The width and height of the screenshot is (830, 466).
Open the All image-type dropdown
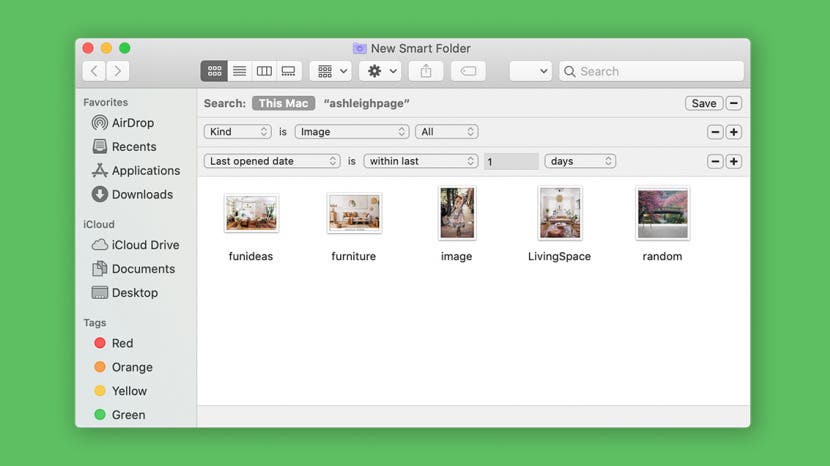pyautogui.click(x=447, y=132)
